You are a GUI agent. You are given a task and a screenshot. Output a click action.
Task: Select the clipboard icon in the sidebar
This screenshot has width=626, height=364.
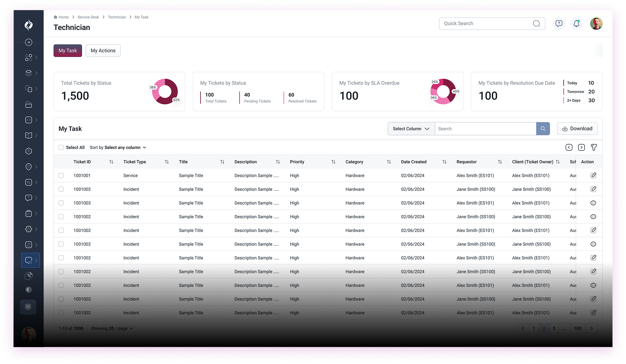tap(28, 213)
